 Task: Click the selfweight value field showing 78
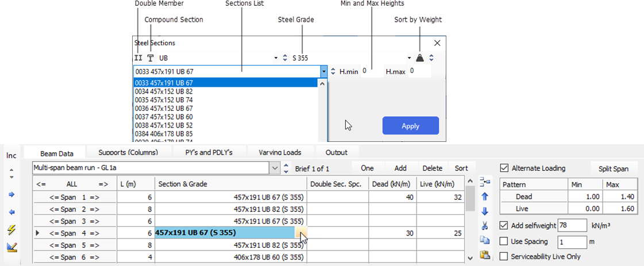point(573,225)
